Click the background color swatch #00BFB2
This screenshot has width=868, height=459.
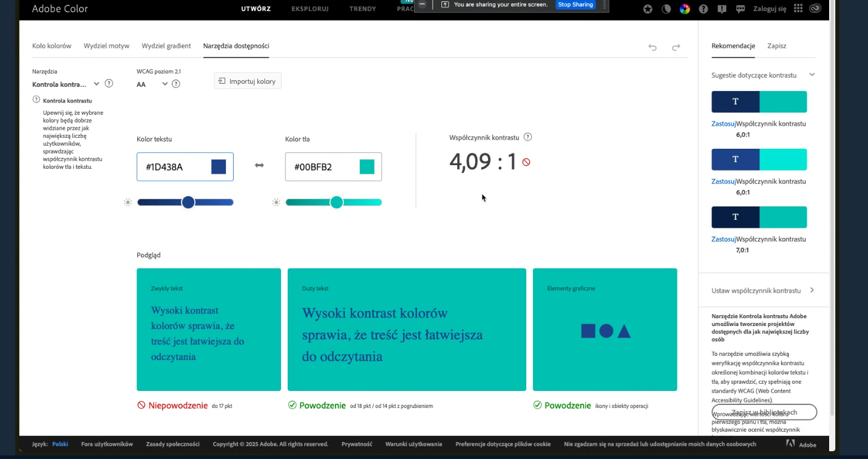pyautogui.click(x=367, y=167)
